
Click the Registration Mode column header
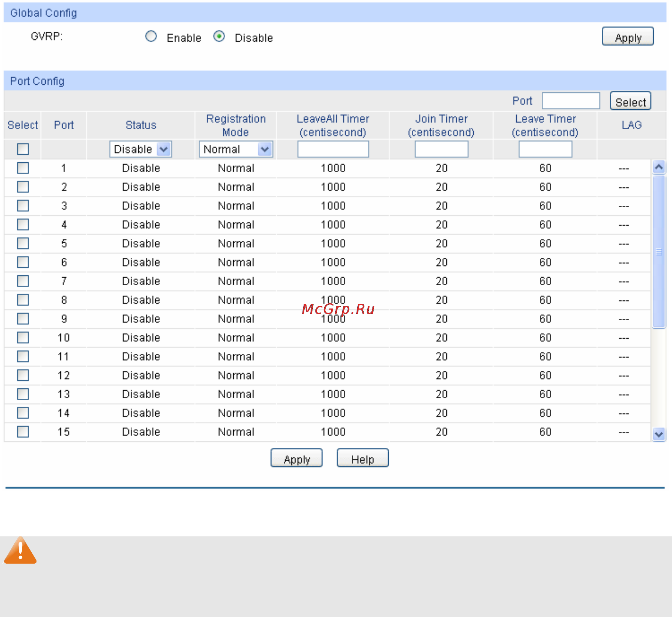pos(236,126)
